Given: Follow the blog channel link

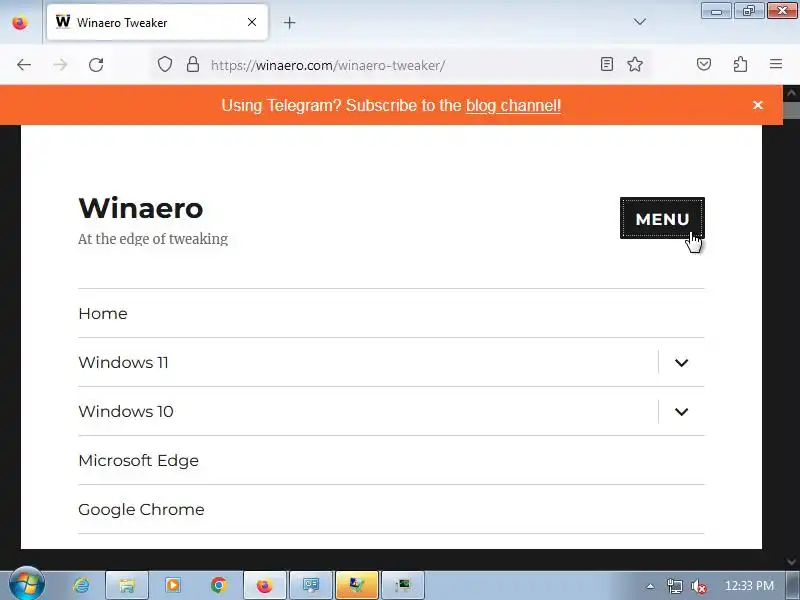Looking at the screenshot, I should [513, 106].
